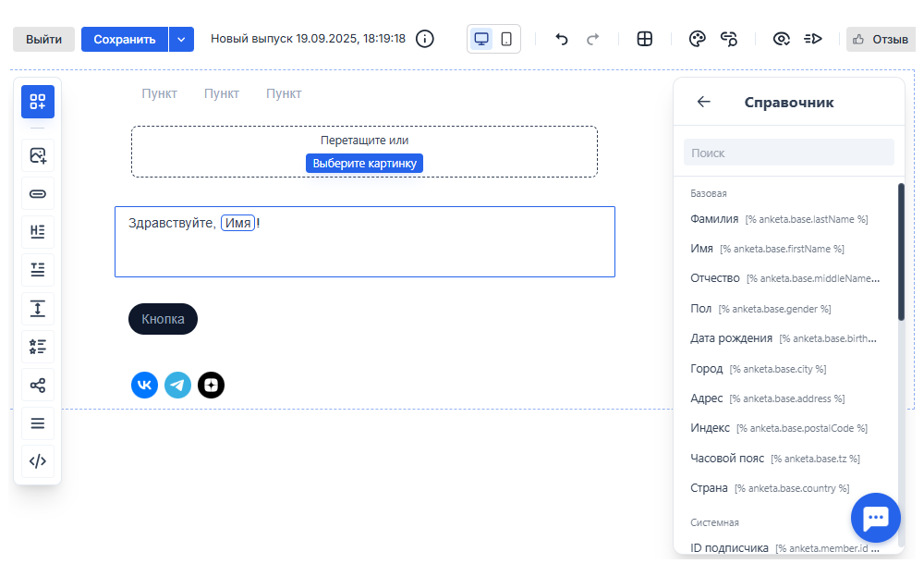924x576 pixels.
Task: Select the social share block tool
Action: click(38, 385)
